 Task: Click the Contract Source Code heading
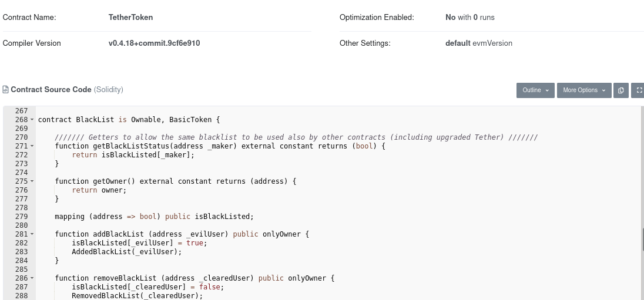click(x=51, y=89)
